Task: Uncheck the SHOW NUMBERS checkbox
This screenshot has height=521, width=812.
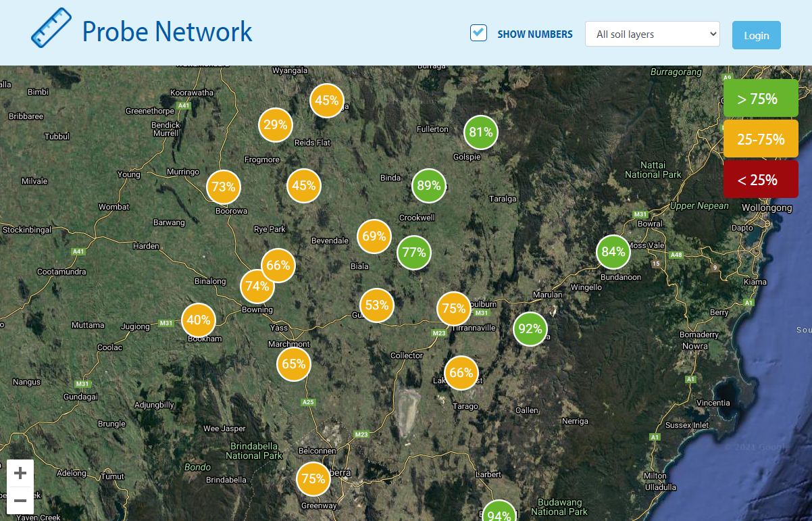Action: [x=478, y=32]
